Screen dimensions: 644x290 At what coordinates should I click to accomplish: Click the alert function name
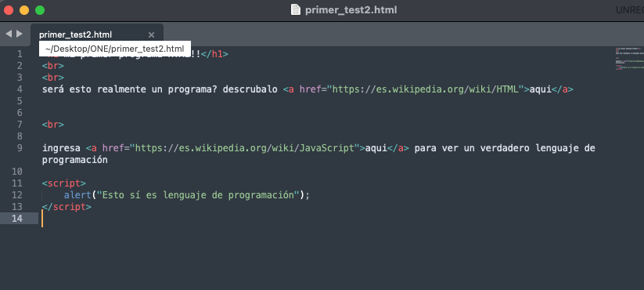point(77,194)
